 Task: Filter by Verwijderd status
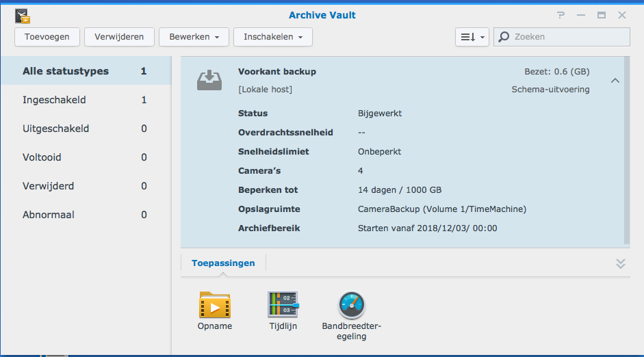86,186
